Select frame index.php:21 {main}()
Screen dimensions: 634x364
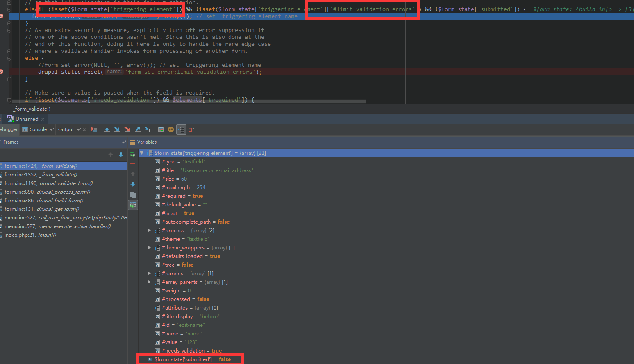30,235
